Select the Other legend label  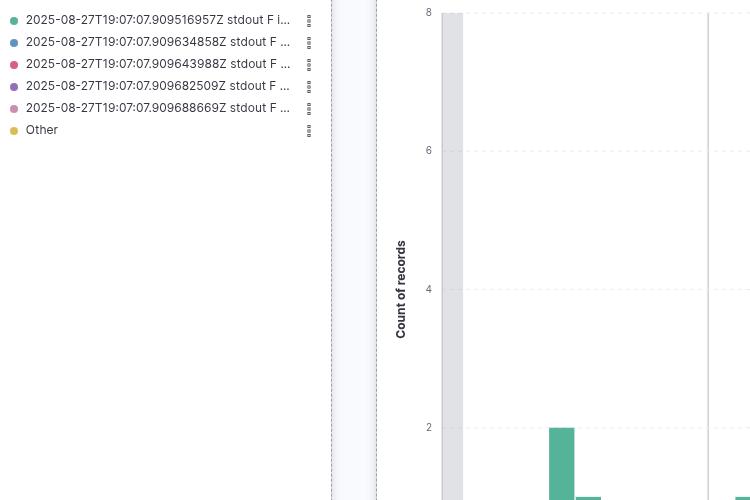click(x=42, y=130)
